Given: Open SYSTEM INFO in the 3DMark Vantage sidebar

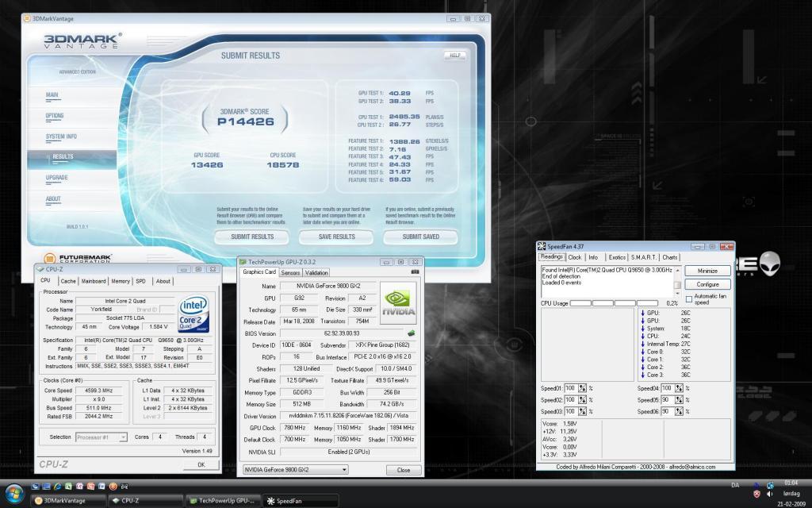Looking at the screenshot, I should 61,137.
